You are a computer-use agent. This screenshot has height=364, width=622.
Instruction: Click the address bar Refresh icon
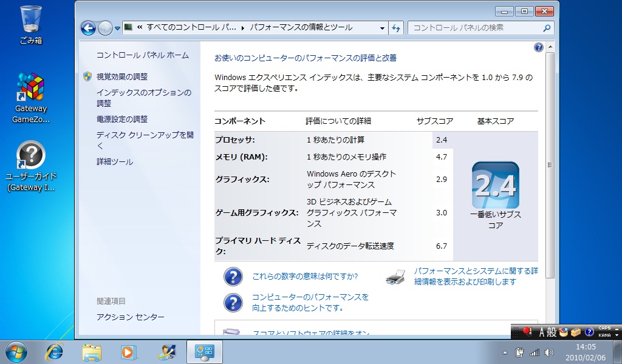[397, 28]
